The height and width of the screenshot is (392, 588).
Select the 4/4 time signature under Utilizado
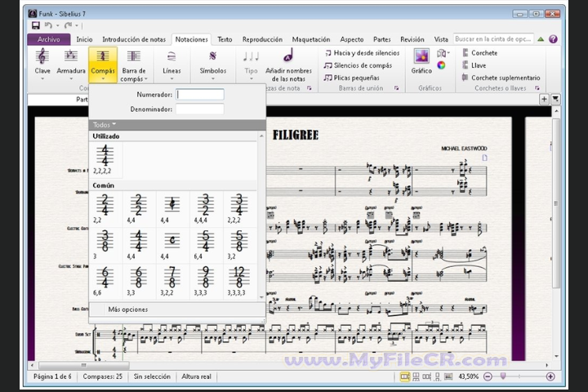pos(105,159)
